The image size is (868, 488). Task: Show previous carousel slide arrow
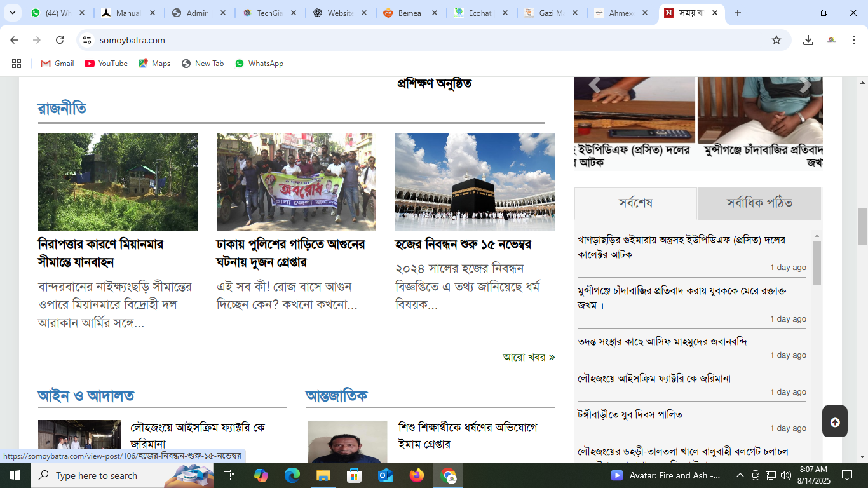[x=594, y=85]
